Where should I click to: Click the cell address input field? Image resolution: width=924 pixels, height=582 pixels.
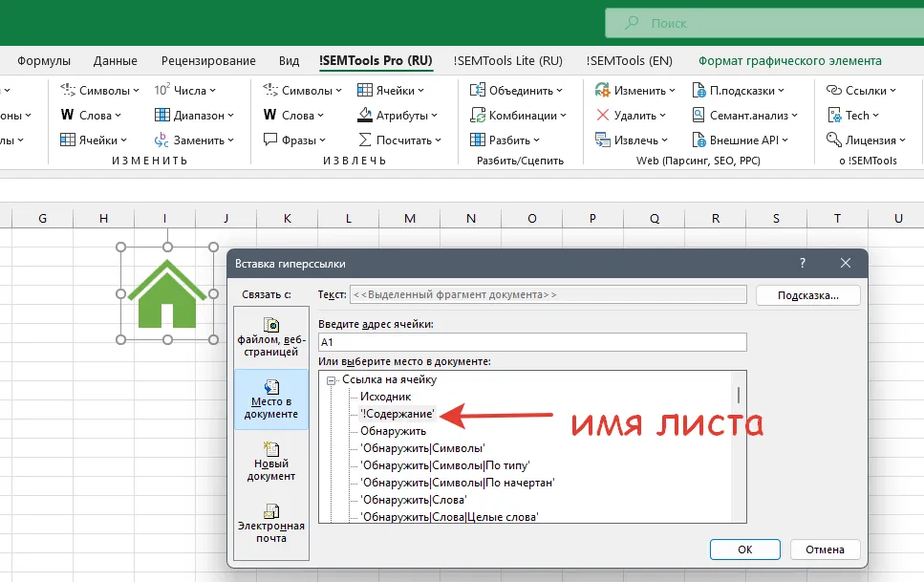(532, 342)
